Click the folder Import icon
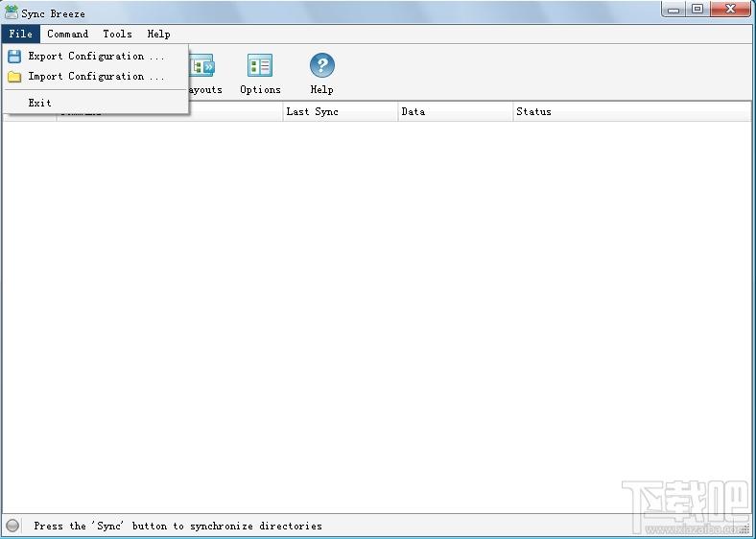 pos(14,77)
